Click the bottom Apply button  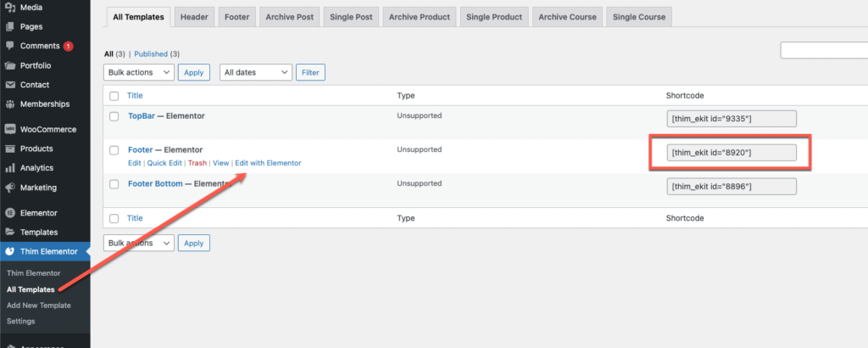pyautogui.click(x=194, y=243)
